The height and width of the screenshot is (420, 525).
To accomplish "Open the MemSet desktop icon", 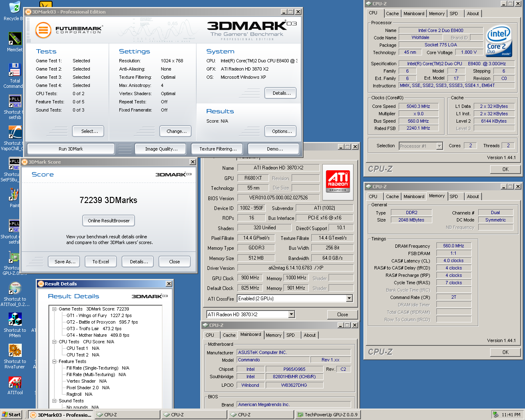I will [15, 39].
